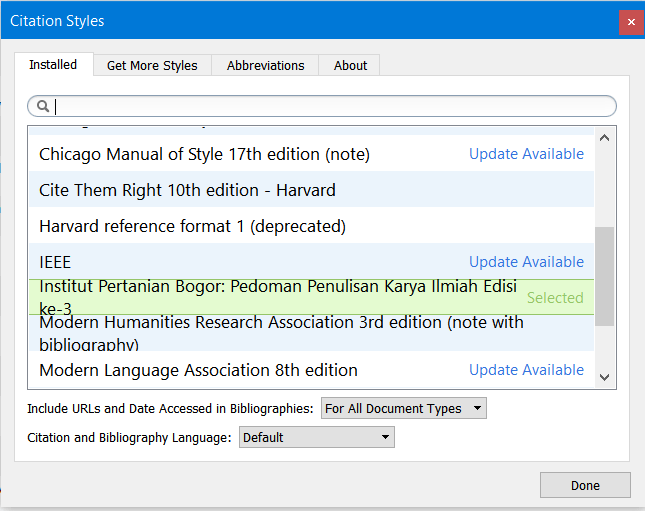Click Update Available for IEEE
Viewport: 645px width, 511px height.
click(526, 262)
